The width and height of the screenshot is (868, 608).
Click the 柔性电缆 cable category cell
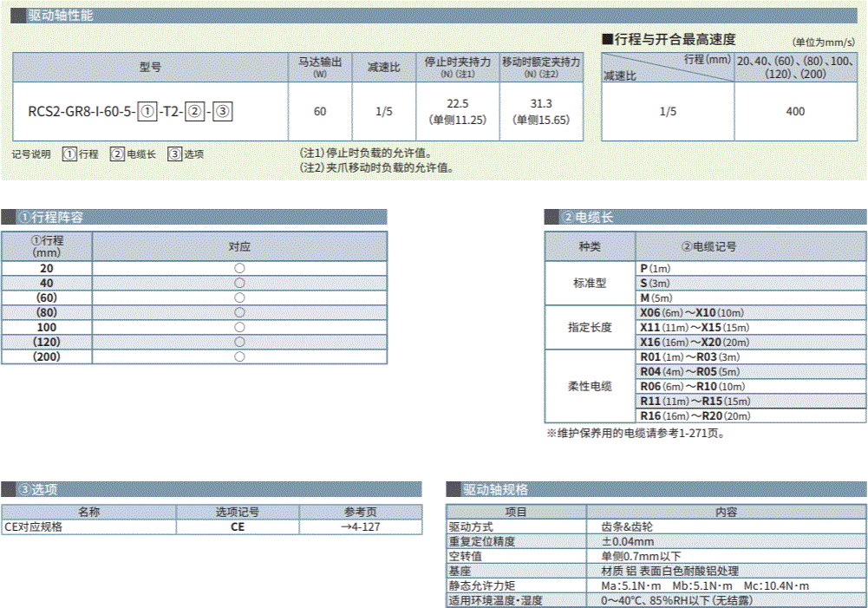click(590, 387)
